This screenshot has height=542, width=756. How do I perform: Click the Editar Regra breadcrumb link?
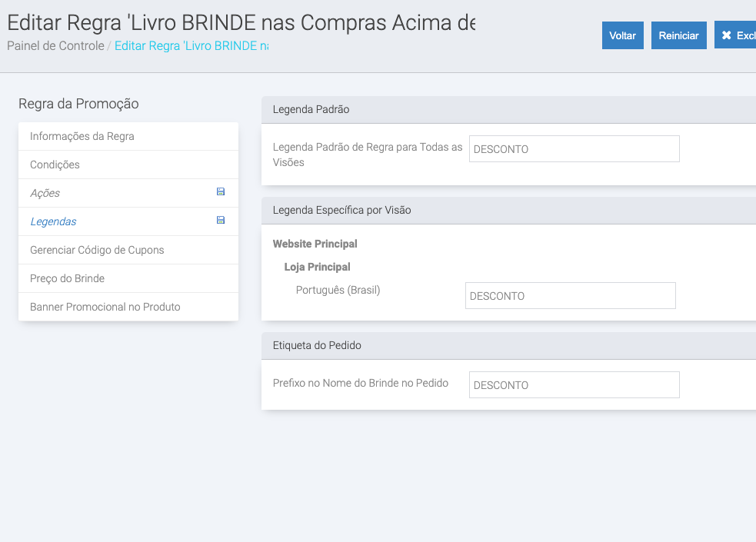coord(191,46)
